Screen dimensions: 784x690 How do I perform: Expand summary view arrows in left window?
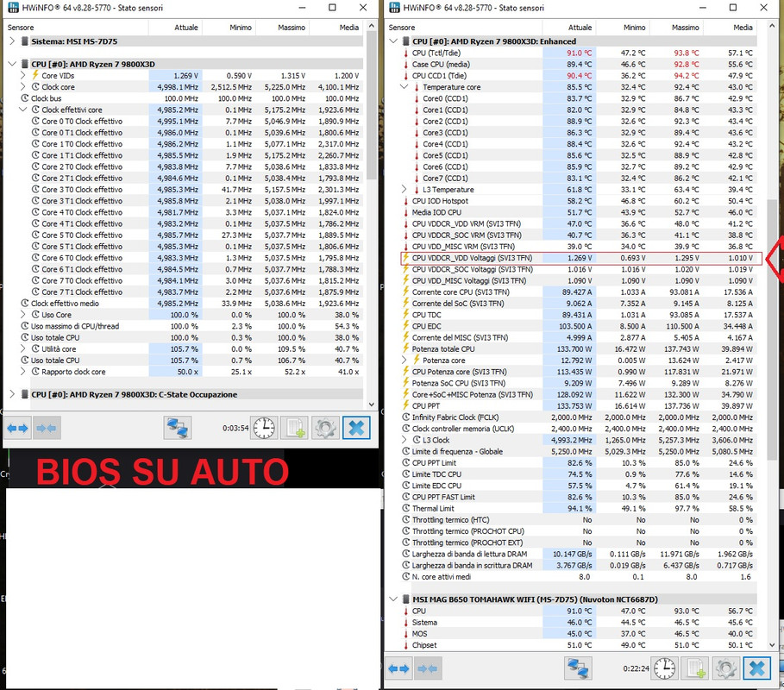[x=17, y=428]
